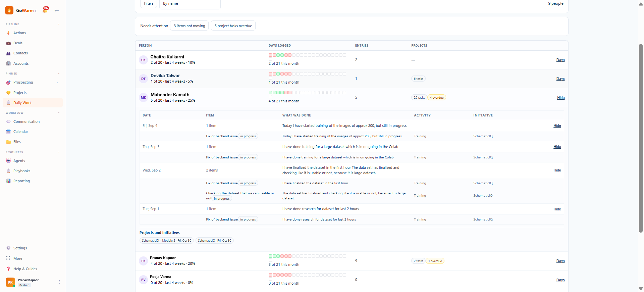Open the notifications bell with 99+ badge
Viewport: 644px width, 292px height.
pos(45,10)
